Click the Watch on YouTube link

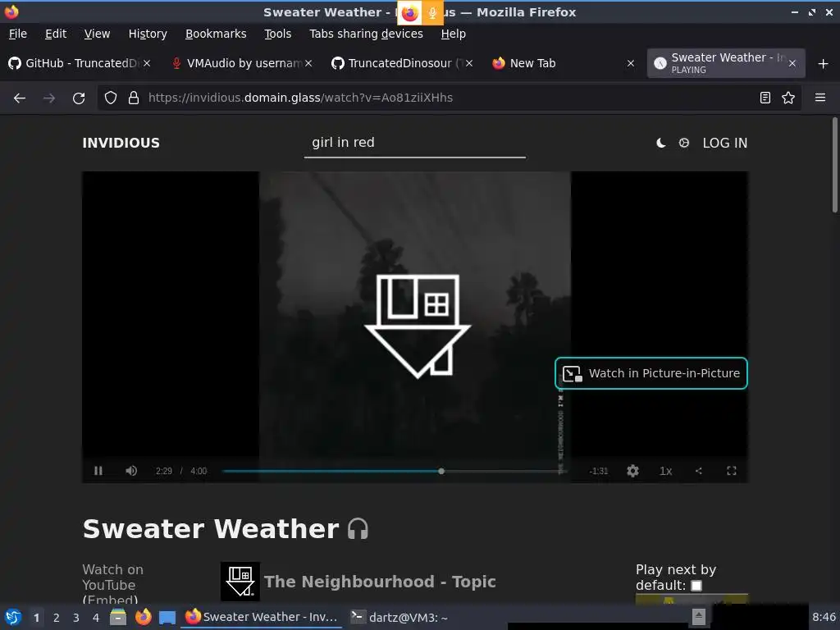112,577
